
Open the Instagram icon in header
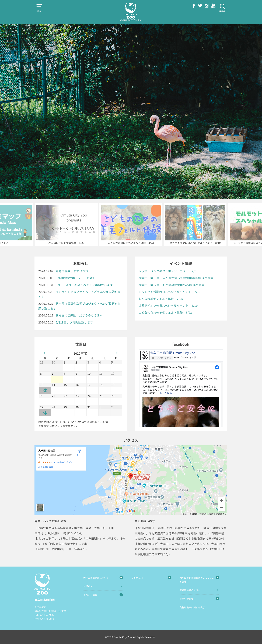click(x=207, y=6)
